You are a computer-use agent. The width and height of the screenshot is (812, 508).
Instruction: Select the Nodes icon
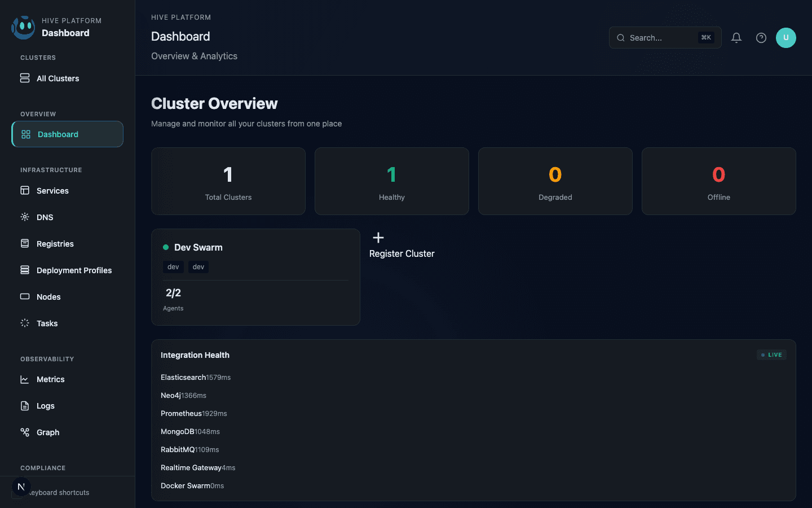tap(25, 296)
